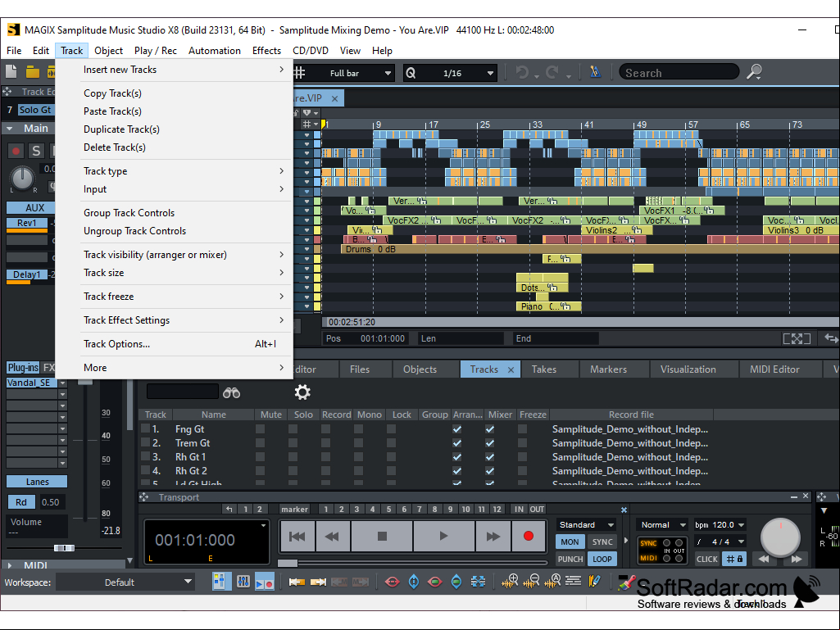840x630 pixels.
Task: Click the transport Record button
Action: (529, 537)
